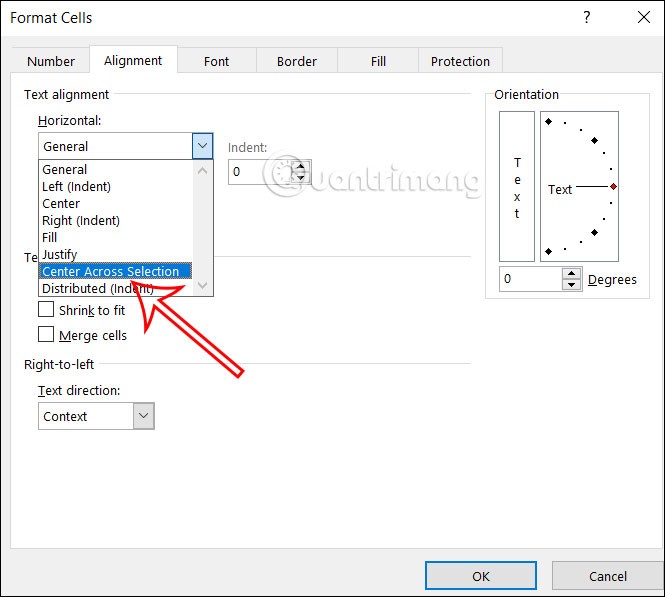Screen dimensions: 665x597
Task: Toggle the Merge cells checkbox
Action: tap(46, 335)
